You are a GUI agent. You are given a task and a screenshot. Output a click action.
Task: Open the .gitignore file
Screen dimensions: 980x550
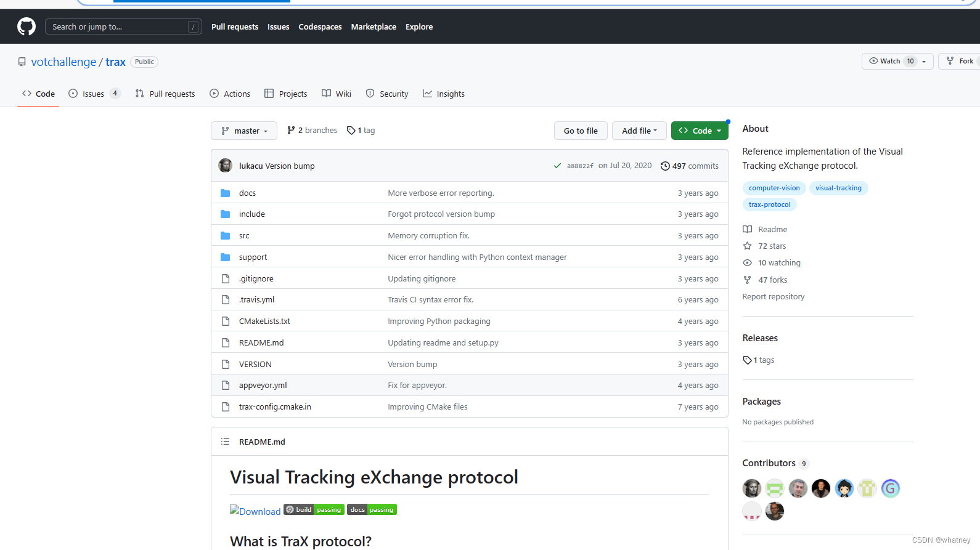click(x=256, y=278)
